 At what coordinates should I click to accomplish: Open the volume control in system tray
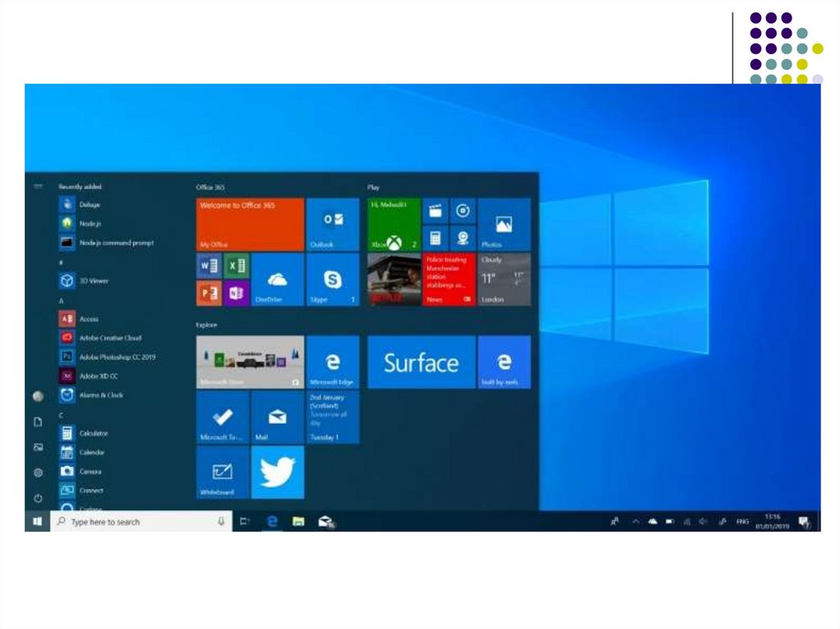704,521
